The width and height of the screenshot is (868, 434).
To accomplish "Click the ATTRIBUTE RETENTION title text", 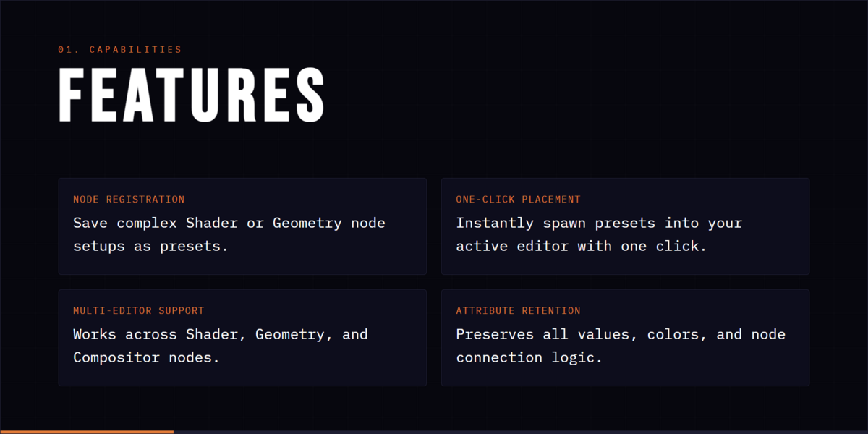I will 518,311.
